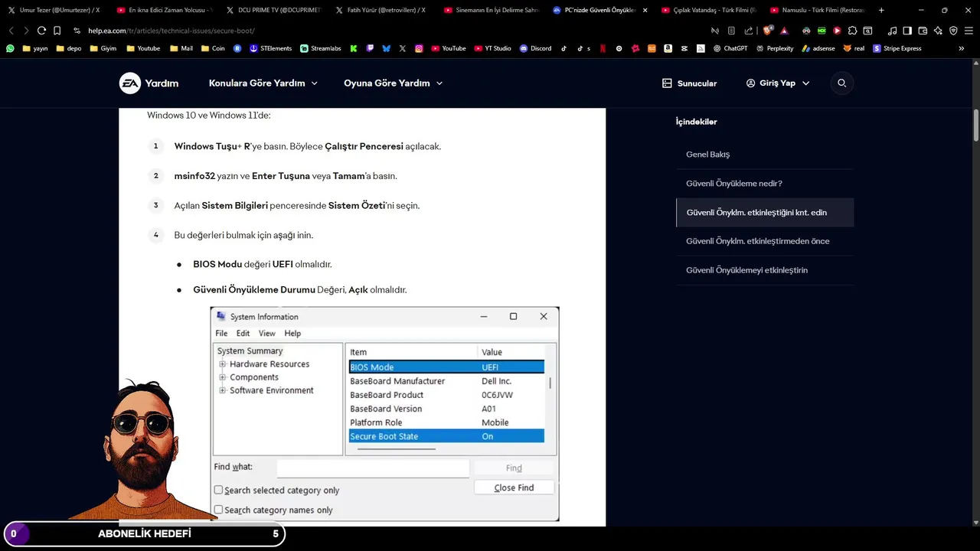
Task: Click the page vertical scrollbar thumb
Action: point(976,126)
